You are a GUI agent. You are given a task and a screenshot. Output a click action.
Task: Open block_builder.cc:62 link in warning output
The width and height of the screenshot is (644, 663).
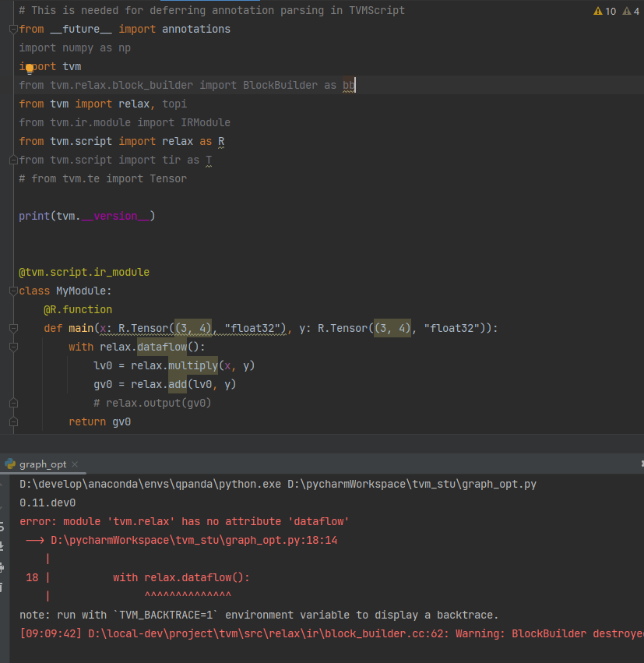pos(269,633)
